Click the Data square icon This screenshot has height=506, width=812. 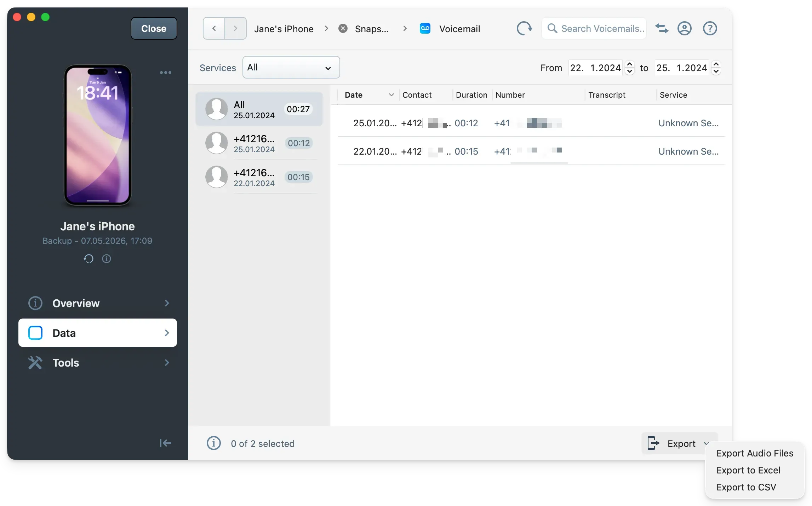(x=35, y=333)
